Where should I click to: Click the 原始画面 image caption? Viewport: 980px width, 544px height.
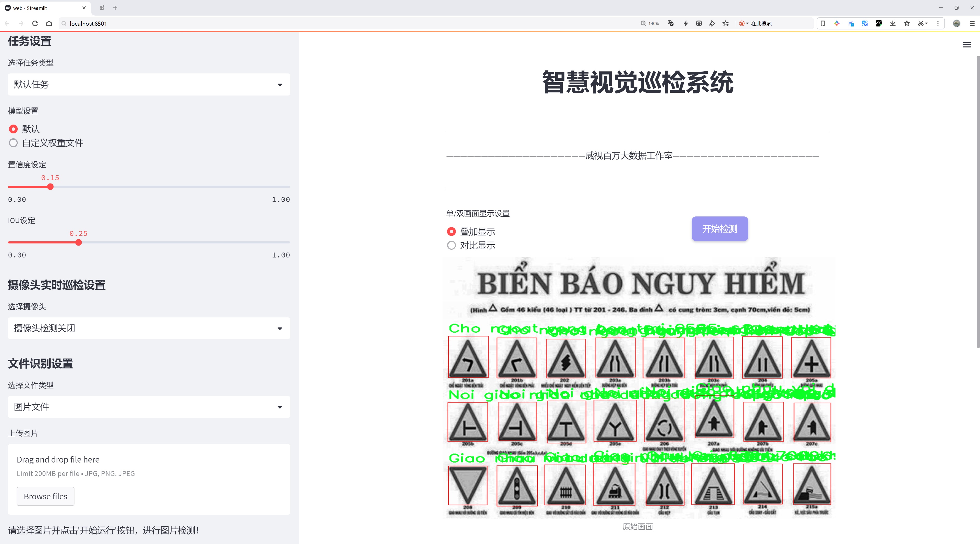pyautogui.click(x=638, y=527)
